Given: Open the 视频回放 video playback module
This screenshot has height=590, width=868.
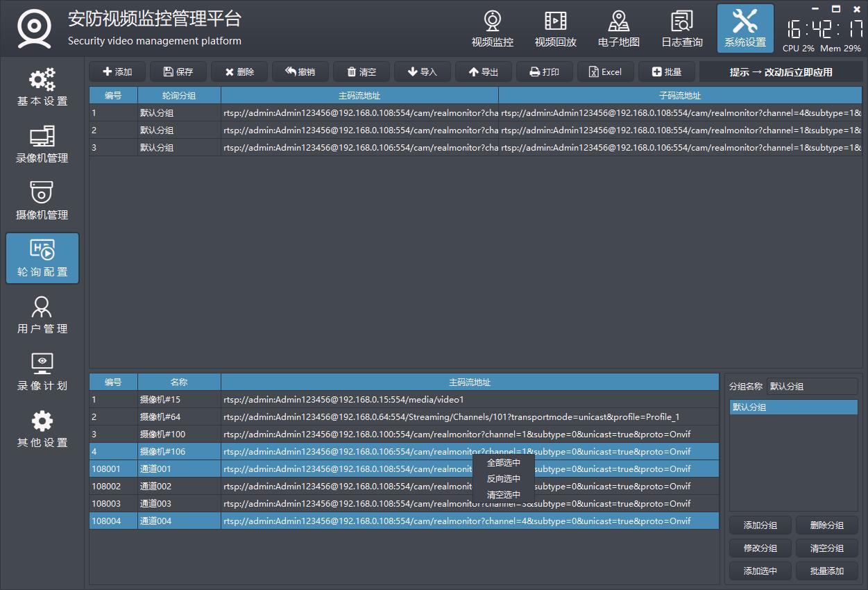Looking at the screenshot, I should pos(555,29).
